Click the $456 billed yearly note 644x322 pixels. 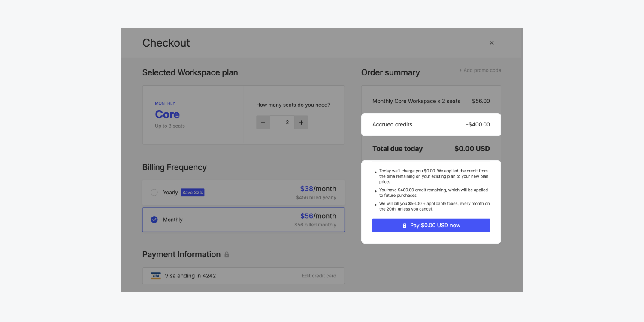pos(316,198)
